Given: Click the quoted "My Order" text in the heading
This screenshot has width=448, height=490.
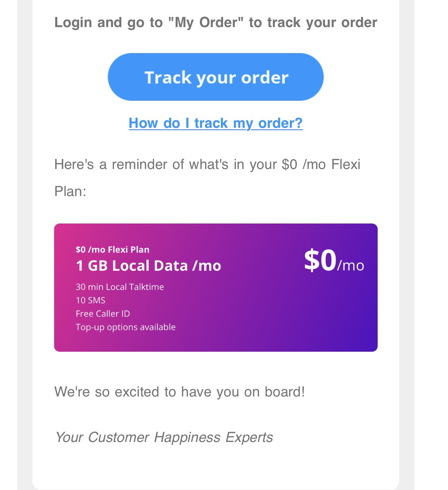Looking at the screenshot, I should 206,22.
